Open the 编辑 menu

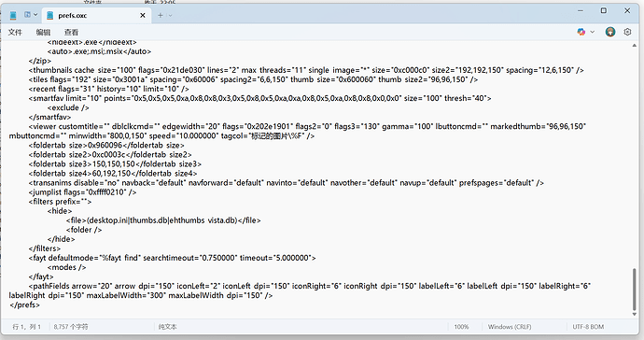43,32
